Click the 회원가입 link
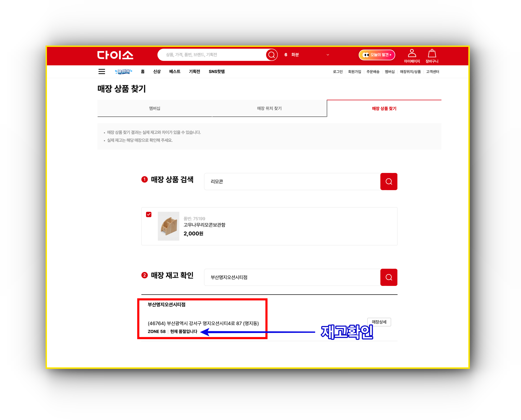The width and height of the screenshot is (521, 420). pyautogui.click(x=354, y=72)
